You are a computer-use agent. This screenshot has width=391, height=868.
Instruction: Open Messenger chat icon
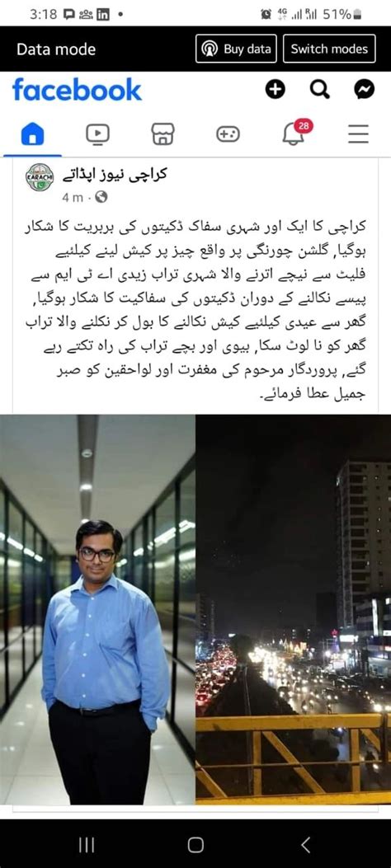(364, 89)
